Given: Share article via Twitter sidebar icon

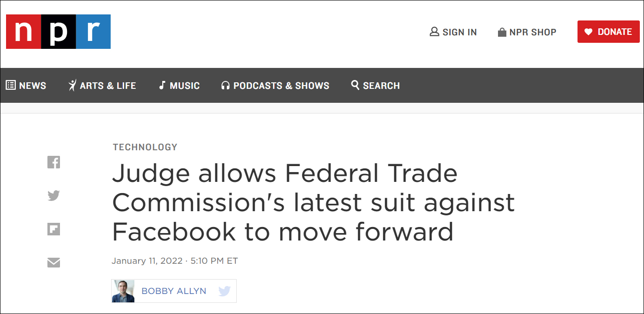Looking at the screenshot, I should (x=53, y=196).
